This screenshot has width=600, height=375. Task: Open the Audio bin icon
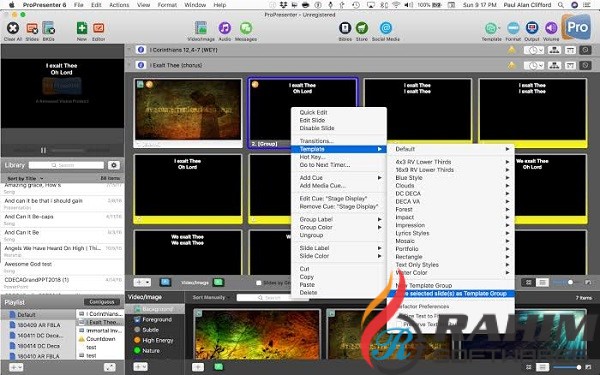(x=225, y=28)
